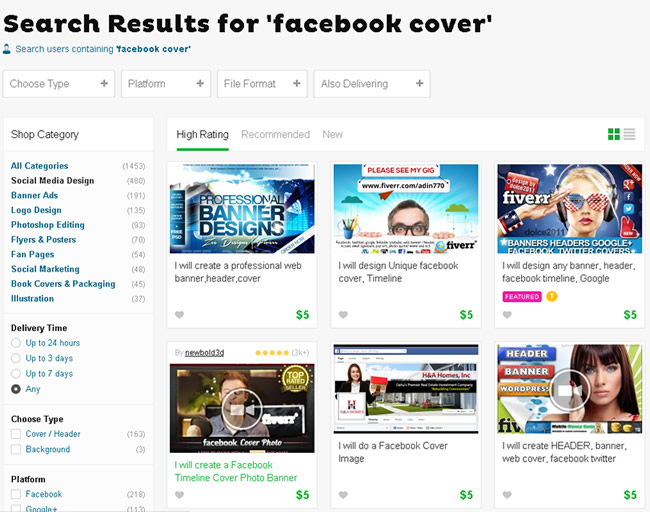The image size is (650, 512).
Task: Click user icon beside Search users link
Action: click(x=7, y=49)
